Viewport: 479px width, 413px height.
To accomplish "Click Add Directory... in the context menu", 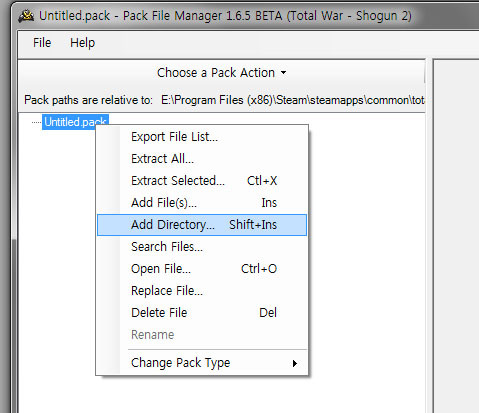I will pos(202,225).
